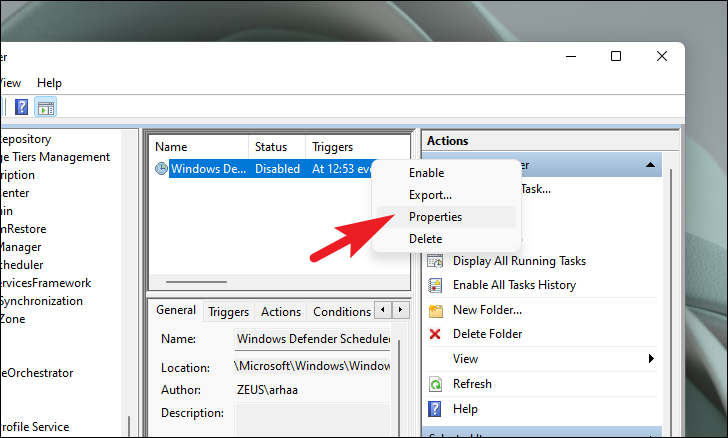Select the Zone tree item
Viewport: 728px width, 438px height.
coord(13,319)
